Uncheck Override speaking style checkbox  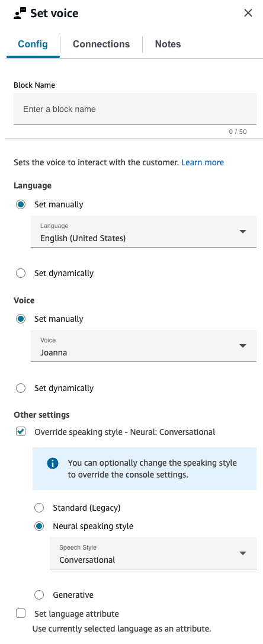[21, 432]
